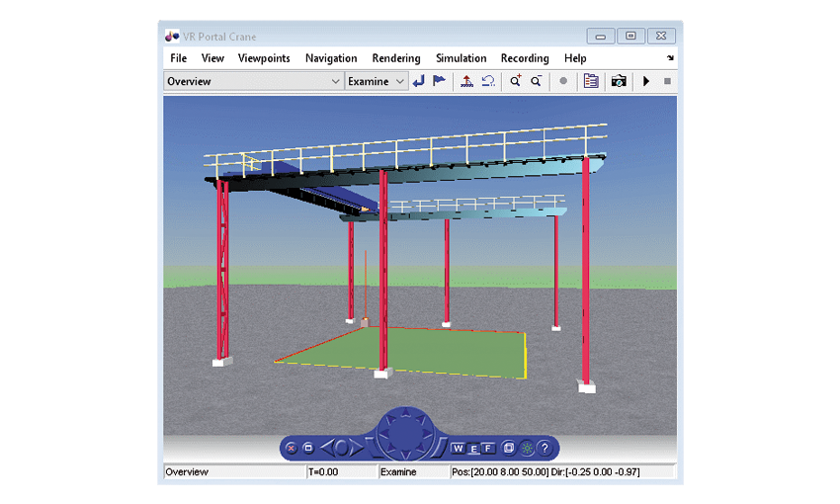
Task: Open the Examine navigation mode dropdown
Action: 376,81
